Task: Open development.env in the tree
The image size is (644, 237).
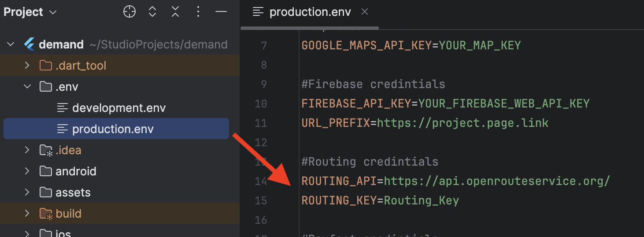Action: point(119,108)
